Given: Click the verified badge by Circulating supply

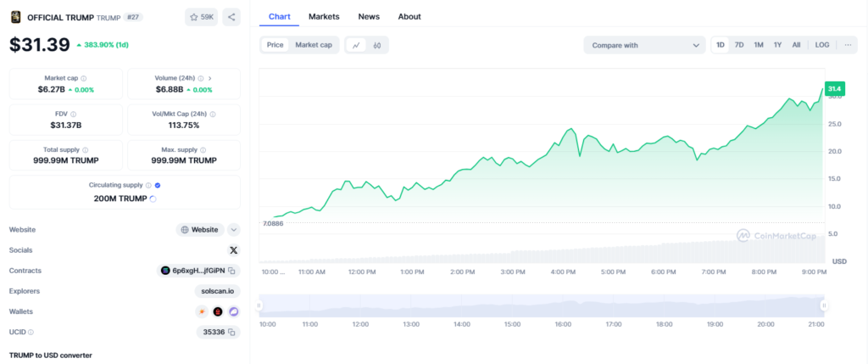Looking at the screenshot, I should tap(158, 186).
